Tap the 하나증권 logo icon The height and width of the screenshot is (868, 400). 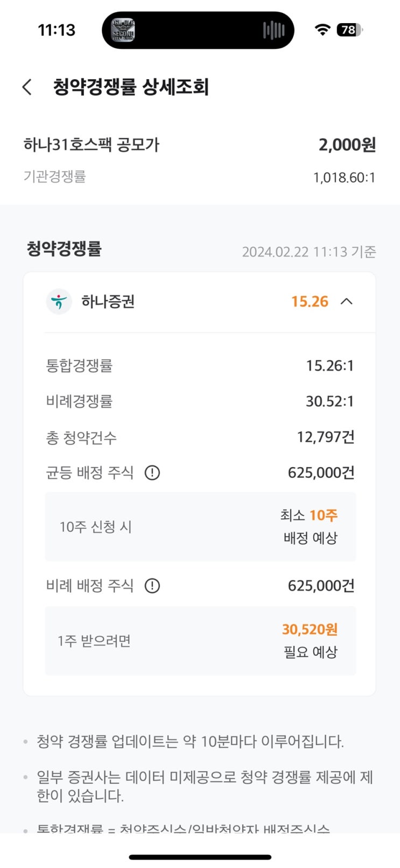[x=59, y=301]
